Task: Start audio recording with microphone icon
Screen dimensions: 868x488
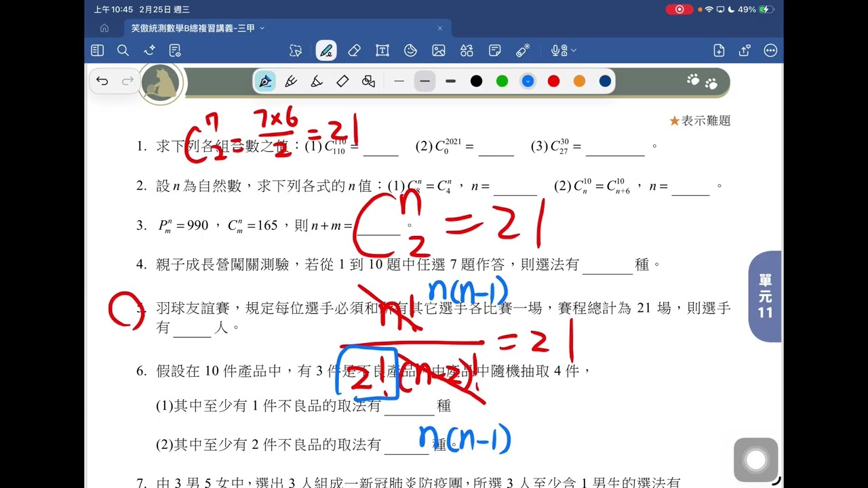Action: click(x=559, y=50)
